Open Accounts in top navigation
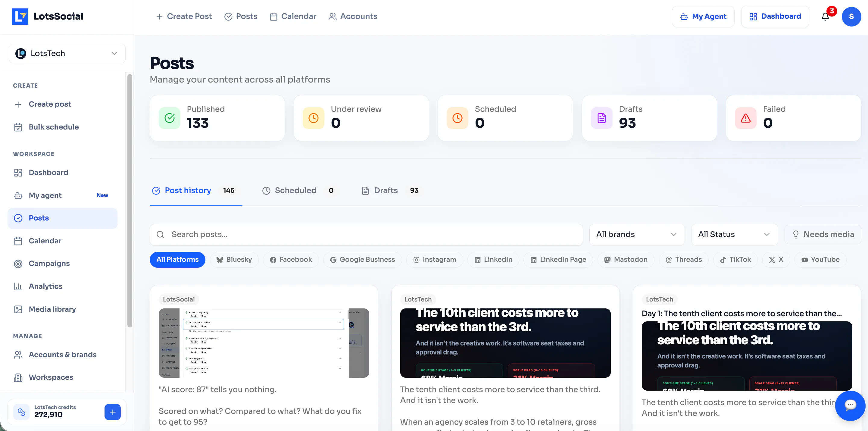Viewport: 868px width, 431px height. click(x=353, y=17)
